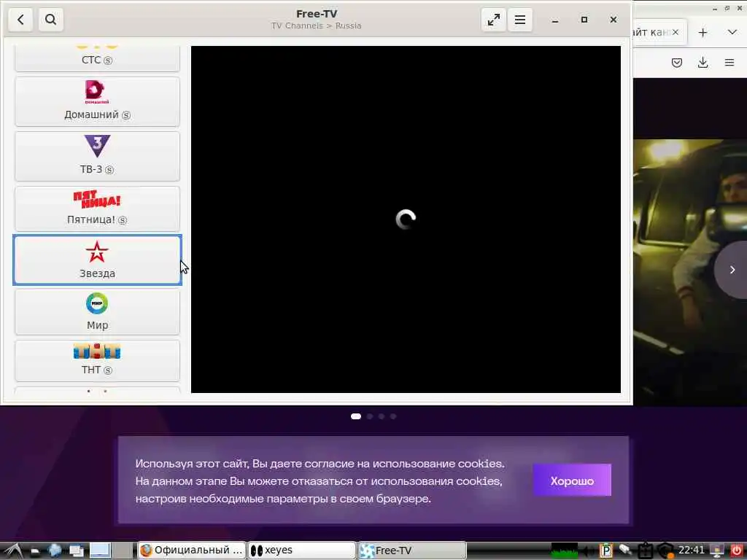Click the clock showing 22:41

pos(691,550)
